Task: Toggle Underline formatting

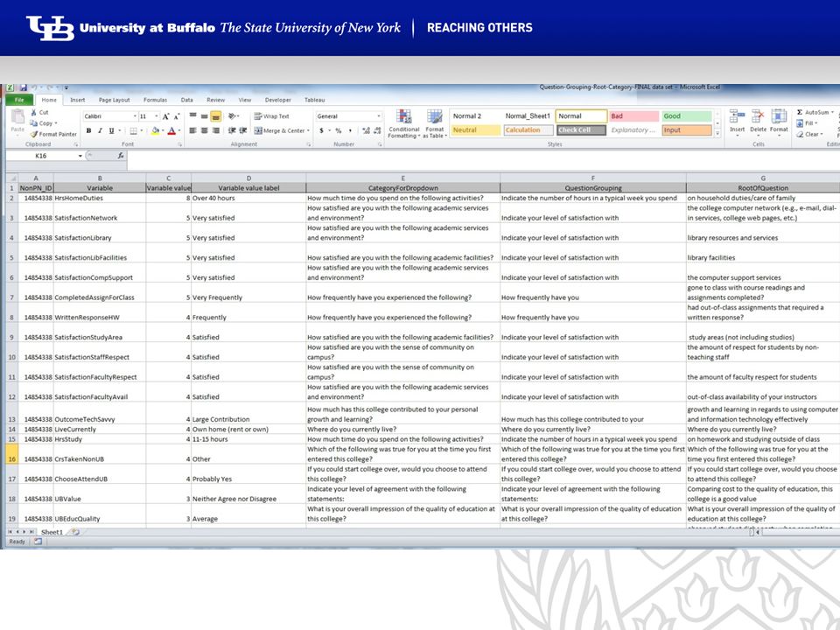Action: tap(111, 130)
